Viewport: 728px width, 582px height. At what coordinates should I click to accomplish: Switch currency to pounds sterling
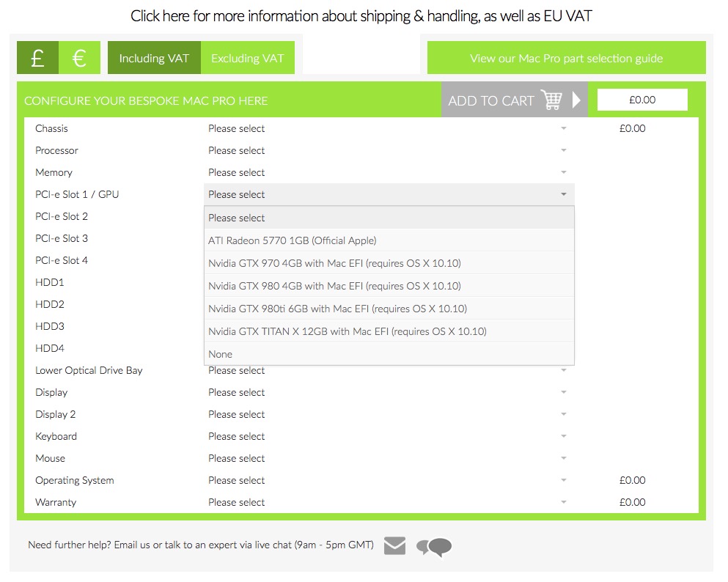click(37, 58)
